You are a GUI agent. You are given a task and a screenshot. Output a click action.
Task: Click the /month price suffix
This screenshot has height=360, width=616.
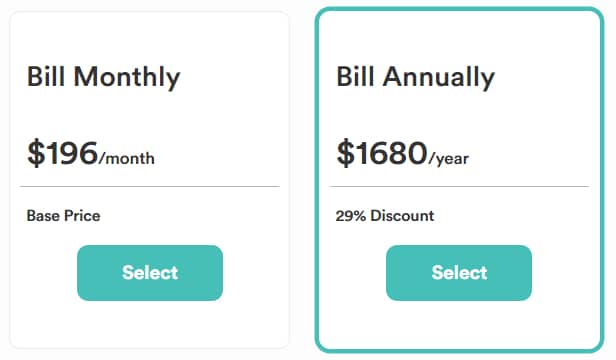[x=126, y=158]
